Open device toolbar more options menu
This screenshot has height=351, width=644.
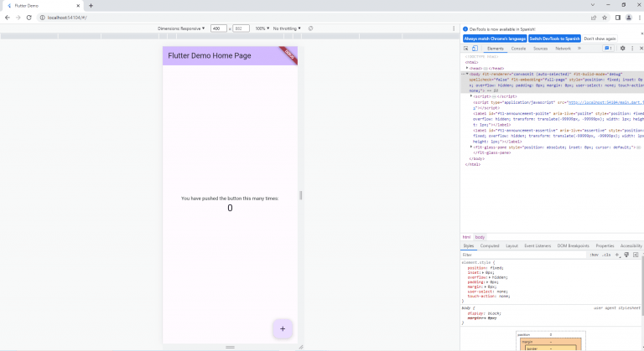[454, 28]
